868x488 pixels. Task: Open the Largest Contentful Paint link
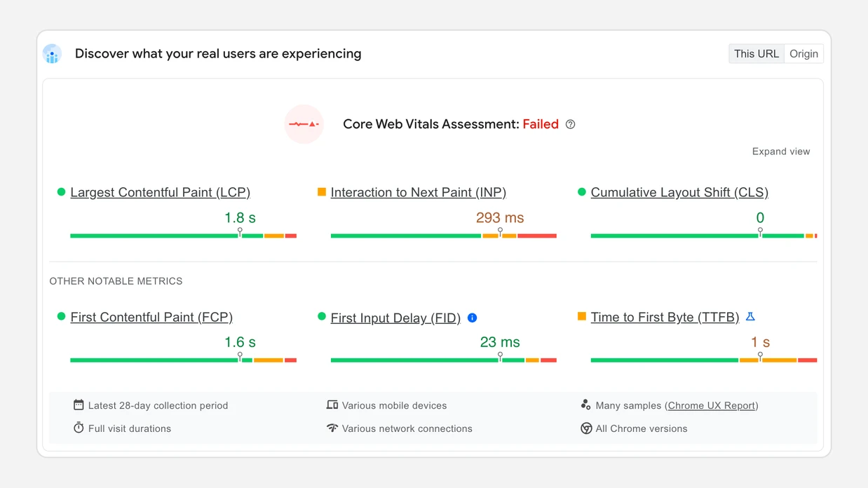tap(160, 192)
